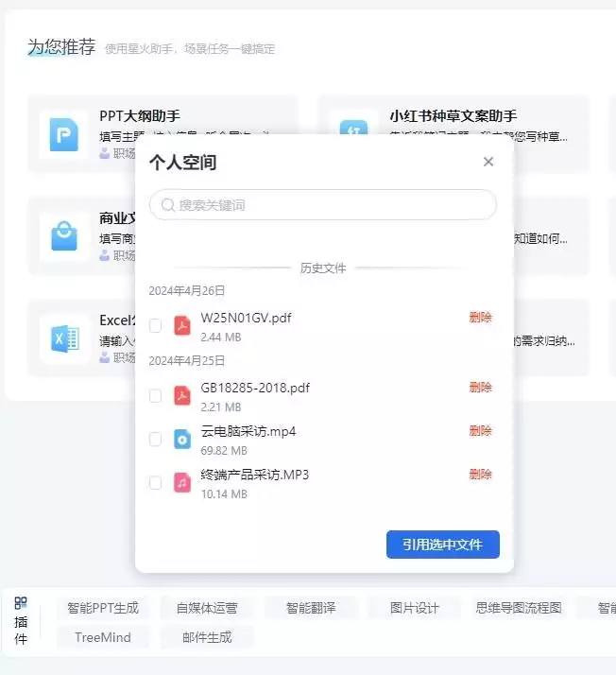Click the 历史文件 section label

pos(323,268)
